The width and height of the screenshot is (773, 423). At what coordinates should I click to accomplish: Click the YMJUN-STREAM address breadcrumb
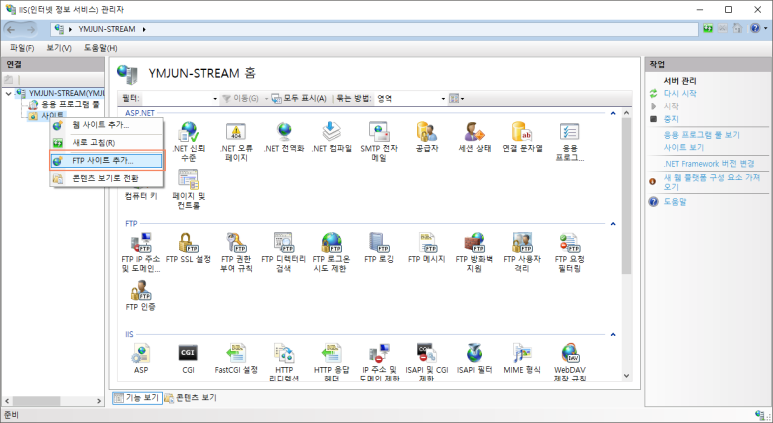(107, 29)
